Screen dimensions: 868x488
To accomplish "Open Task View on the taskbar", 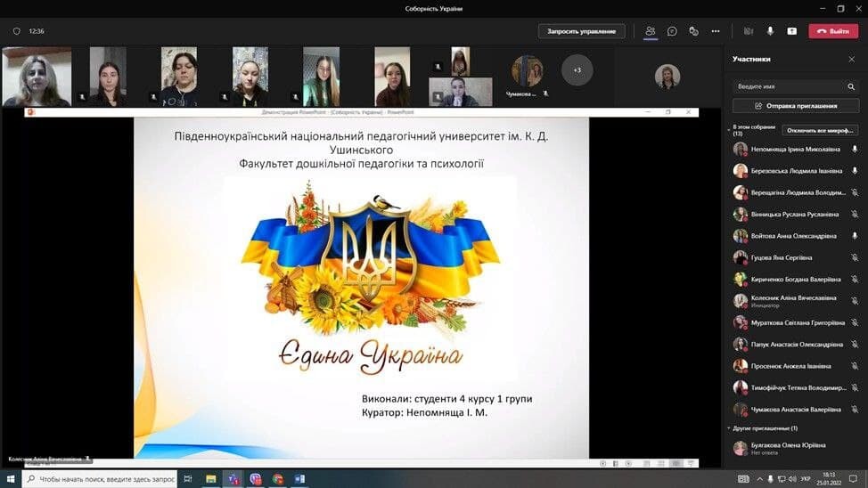I will [x=188, y=479].
